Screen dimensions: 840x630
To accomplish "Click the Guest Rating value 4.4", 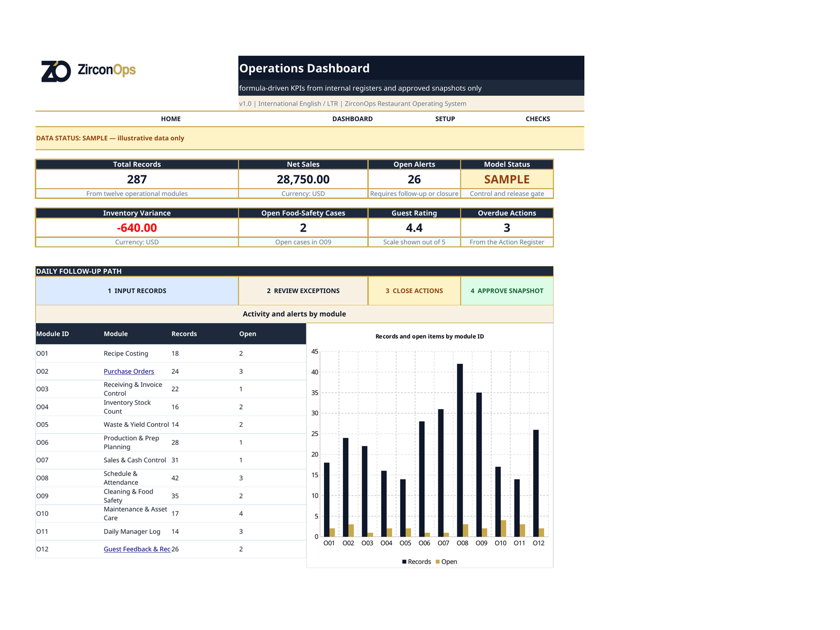I will pyautogui.click(x=414, y=228).
